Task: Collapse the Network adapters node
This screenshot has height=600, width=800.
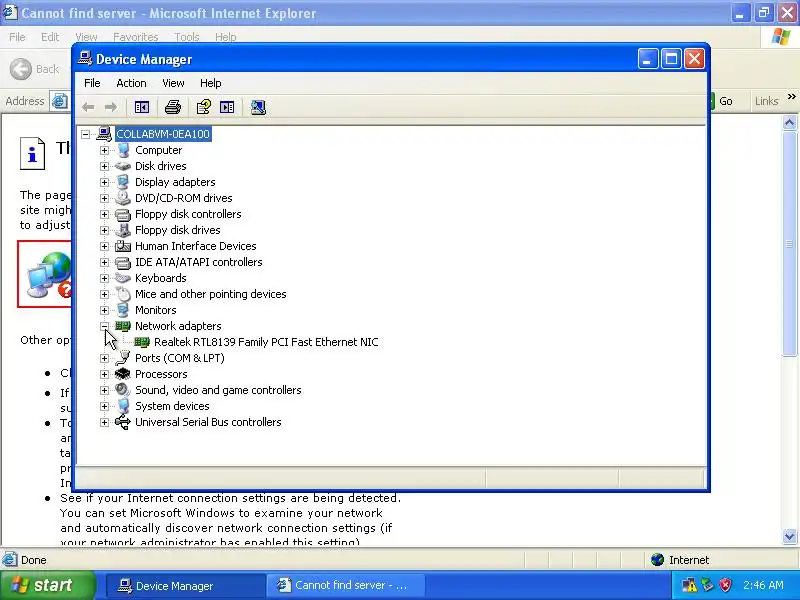Action: tap(104, 326)
